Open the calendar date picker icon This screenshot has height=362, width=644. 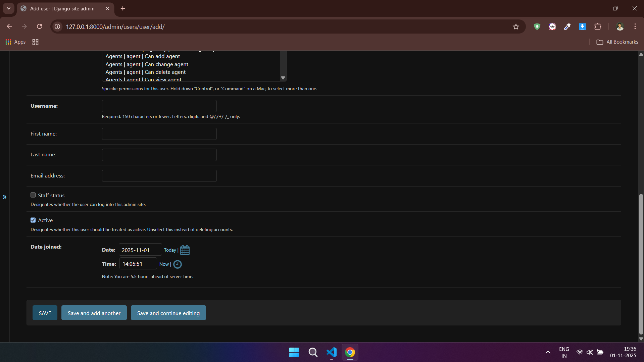click(x=185, y=250)
